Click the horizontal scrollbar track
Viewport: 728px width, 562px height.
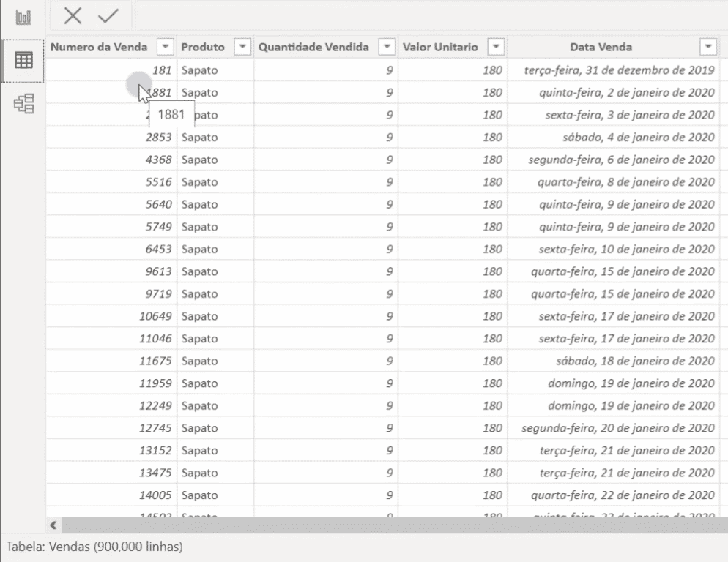(395, 525)
